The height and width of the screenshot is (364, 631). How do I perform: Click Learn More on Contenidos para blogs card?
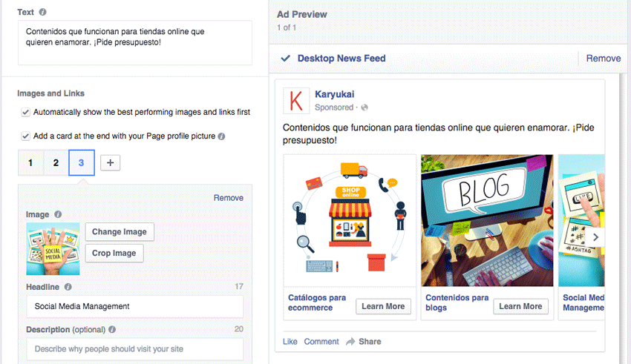(x=520, y=307)
